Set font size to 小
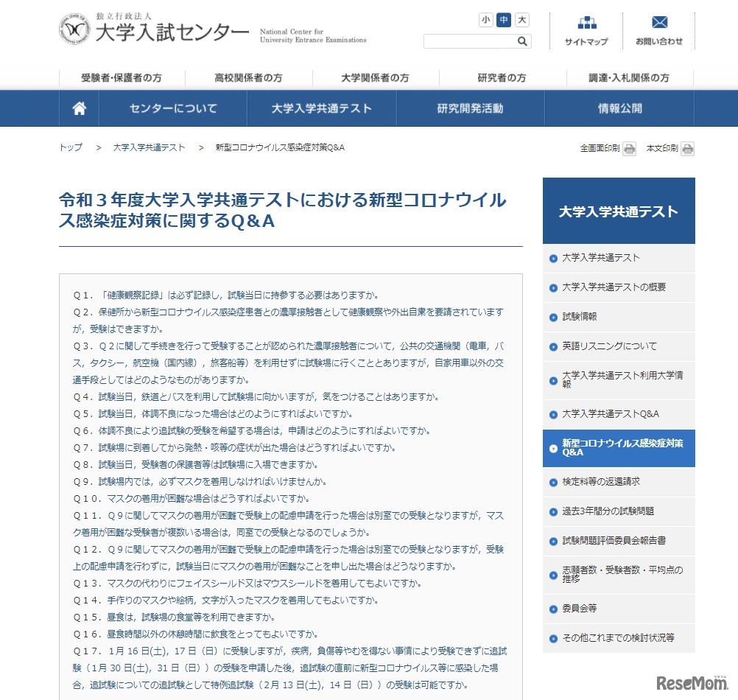Screen dimensions: 738x700 [x=485, y=20]
